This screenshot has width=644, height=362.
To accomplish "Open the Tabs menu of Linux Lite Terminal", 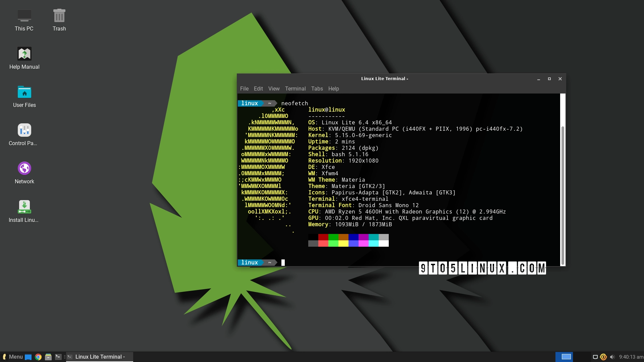I will tap(317, 88).
